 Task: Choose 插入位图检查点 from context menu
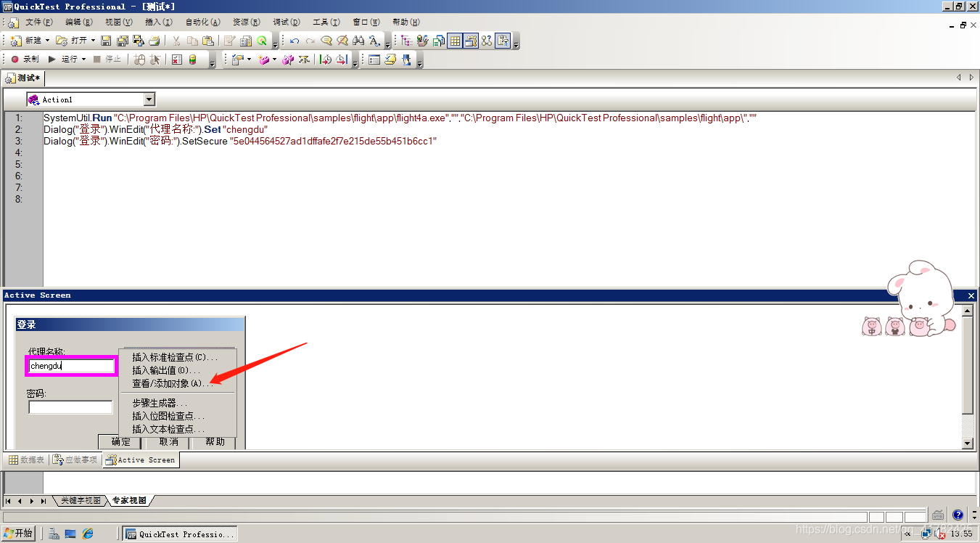tap(178, 416)
